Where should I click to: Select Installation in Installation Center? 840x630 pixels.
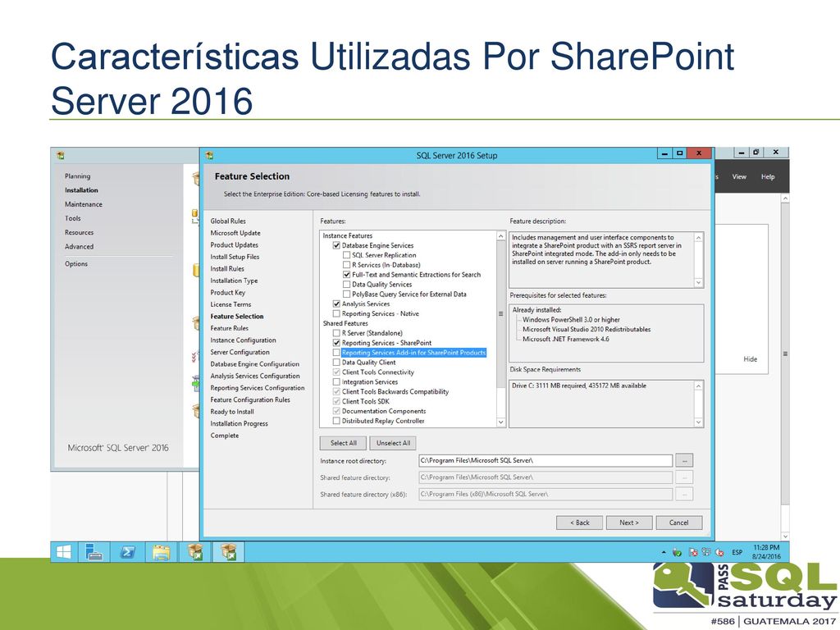81,190
